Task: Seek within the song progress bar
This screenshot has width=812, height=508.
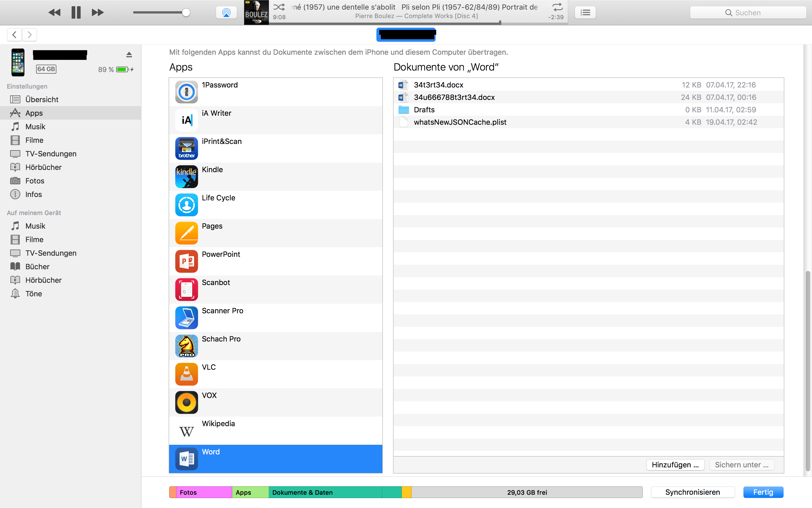Action: coord(418,23)
